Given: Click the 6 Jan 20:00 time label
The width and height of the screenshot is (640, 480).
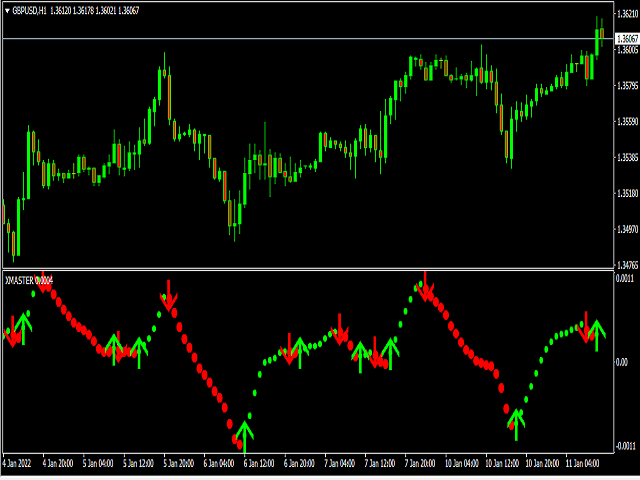Looking at the screenshot, I should coord(300,463).
